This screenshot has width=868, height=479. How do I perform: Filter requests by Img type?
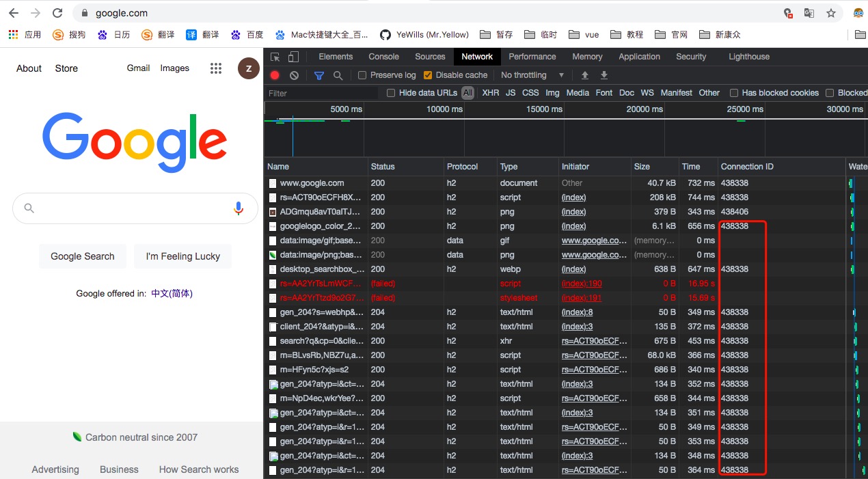click(x=552, y=93)
